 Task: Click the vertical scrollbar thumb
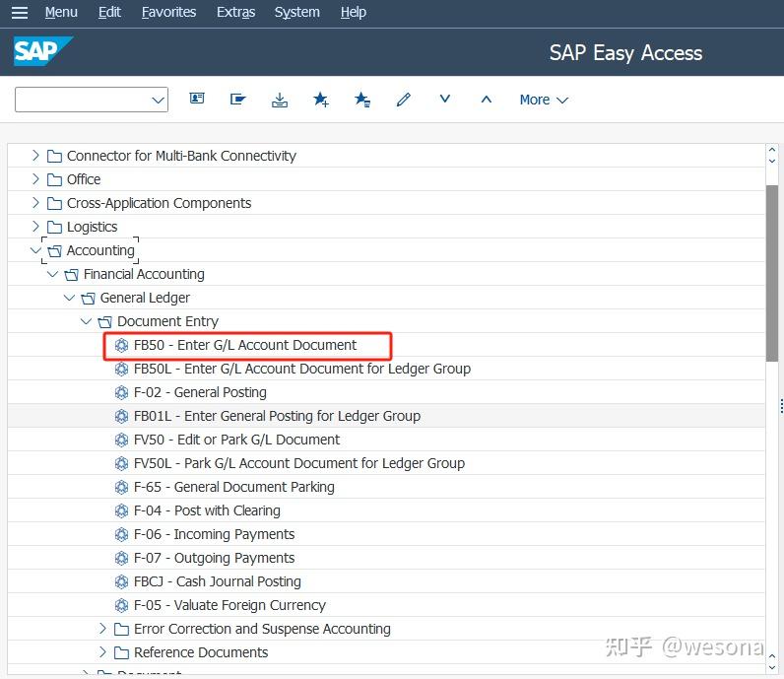coord(772,273)
